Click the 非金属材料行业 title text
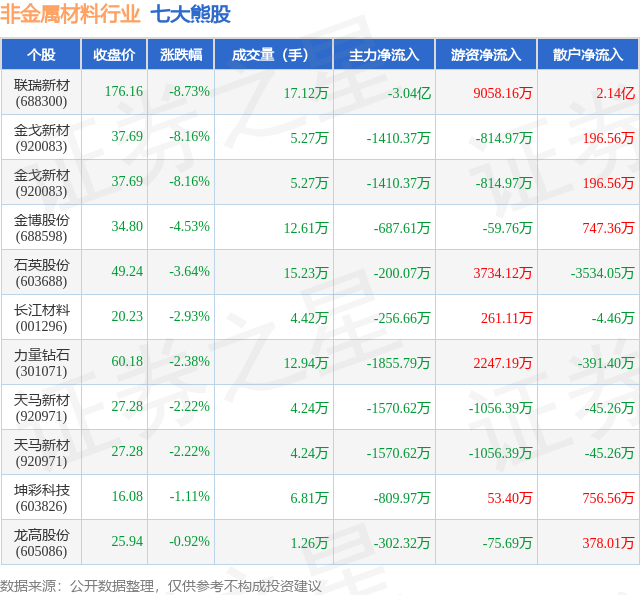 pyautogui.click(x=70, y=14)
